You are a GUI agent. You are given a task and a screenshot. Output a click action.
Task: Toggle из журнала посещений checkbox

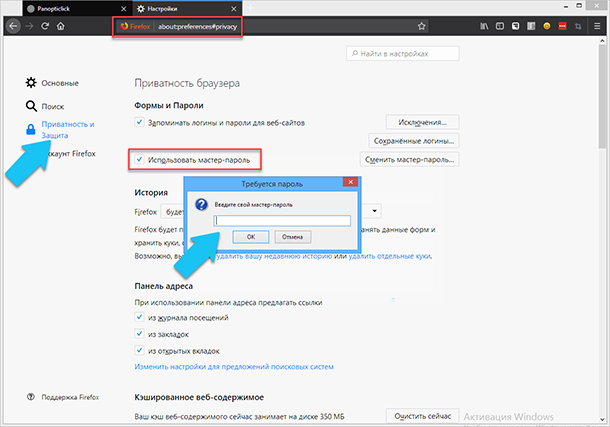coord(139,317)
